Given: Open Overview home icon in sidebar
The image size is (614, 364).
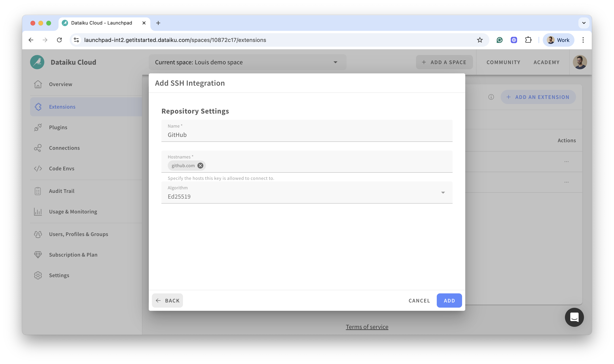Looking at the screenshot, I should tap(38, 84).
